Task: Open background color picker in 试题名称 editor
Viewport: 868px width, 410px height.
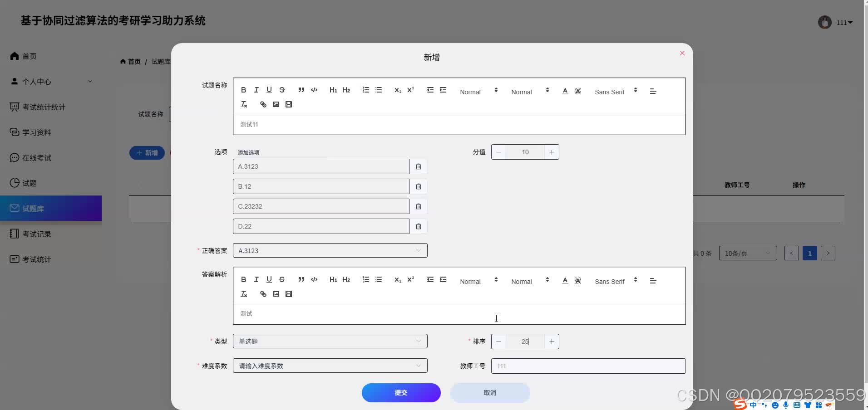Action: click(x=578, y=91)
